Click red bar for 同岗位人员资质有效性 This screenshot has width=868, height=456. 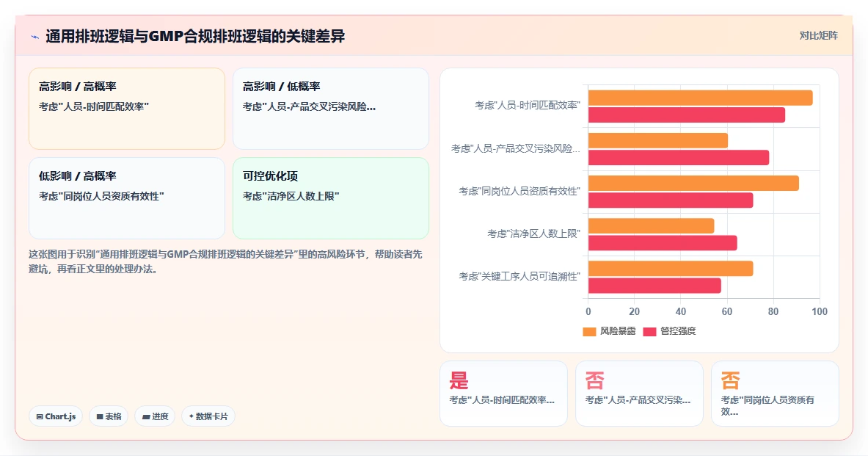click(671, 200)
